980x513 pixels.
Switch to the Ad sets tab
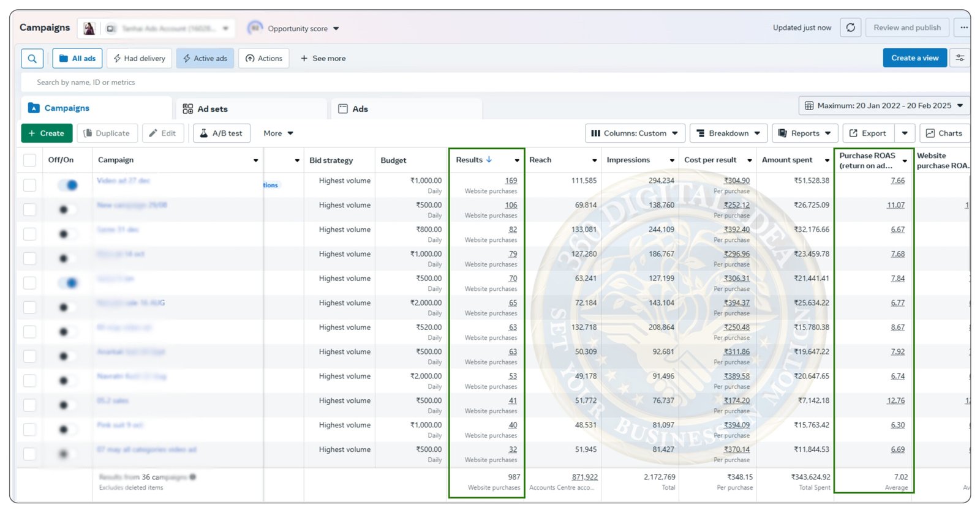pyautogui.click(x=206, y=109)
